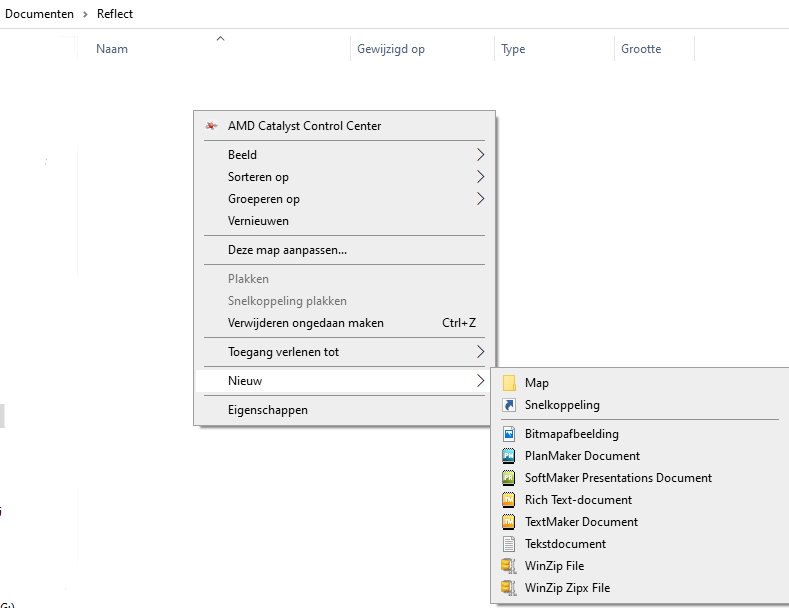
Task: Select Verwijderen ongedaan maken menu item
Action: (305, 323)
